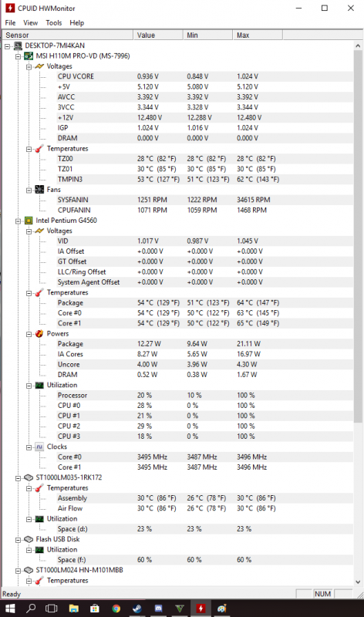Image resolution: width=364 pixels, height=617 pixels.
Task: Open the Tools menu
Action: (53, 23)
